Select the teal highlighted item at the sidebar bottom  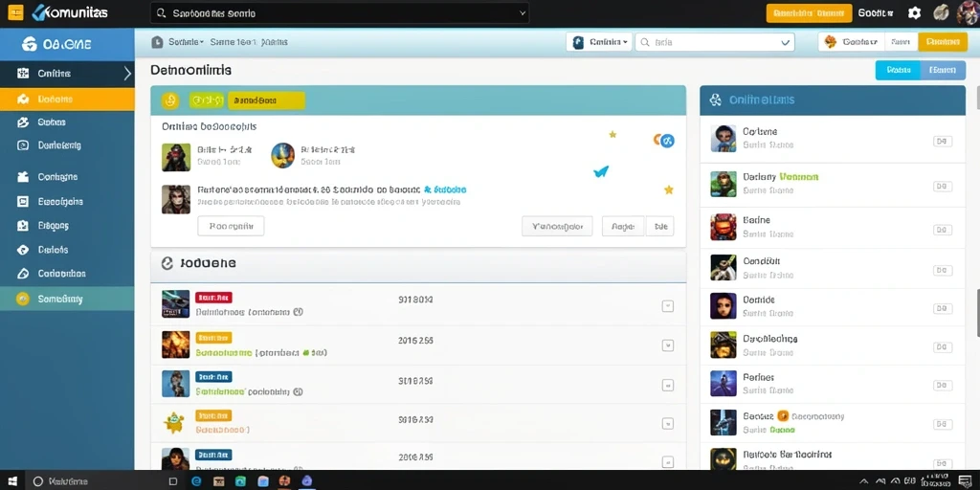tap(67, 299)
